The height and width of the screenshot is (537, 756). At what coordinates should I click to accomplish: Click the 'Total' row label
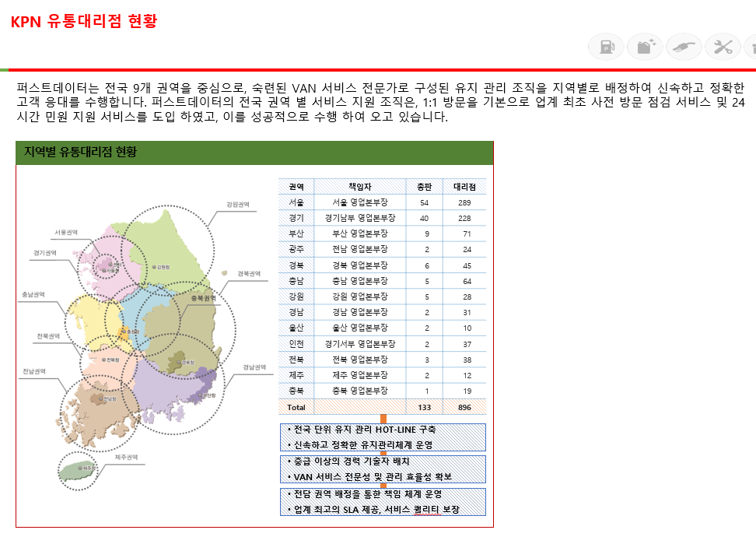(296, 407)
